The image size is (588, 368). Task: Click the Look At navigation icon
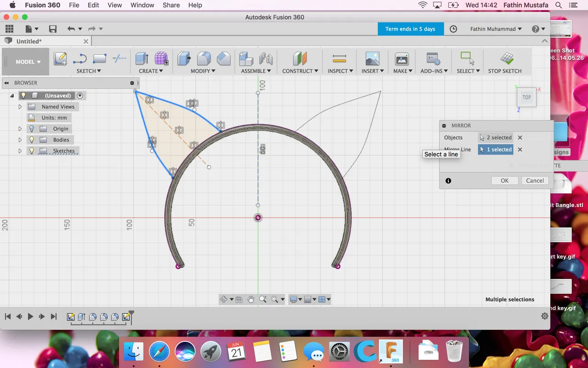tap(239, 299)
